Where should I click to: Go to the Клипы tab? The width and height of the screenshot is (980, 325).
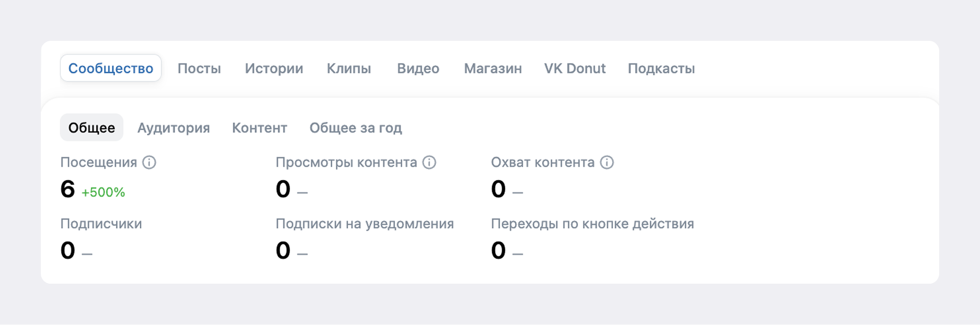point(349,68)
